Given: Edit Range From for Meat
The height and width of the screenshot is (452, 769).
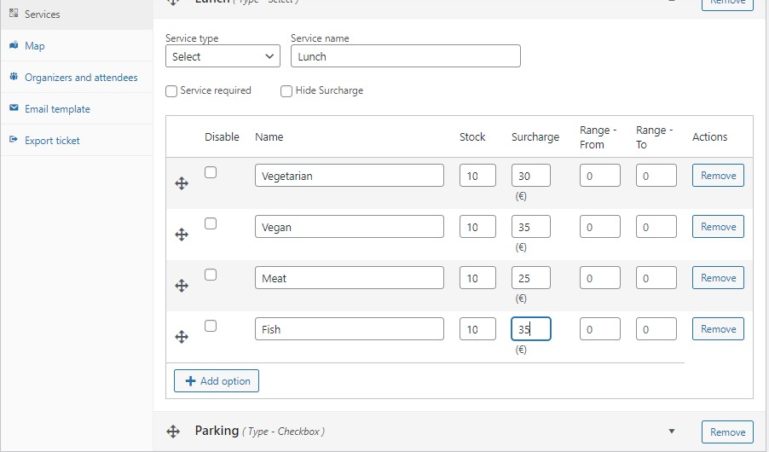Looking at the screenshot, I should [600, 278].
